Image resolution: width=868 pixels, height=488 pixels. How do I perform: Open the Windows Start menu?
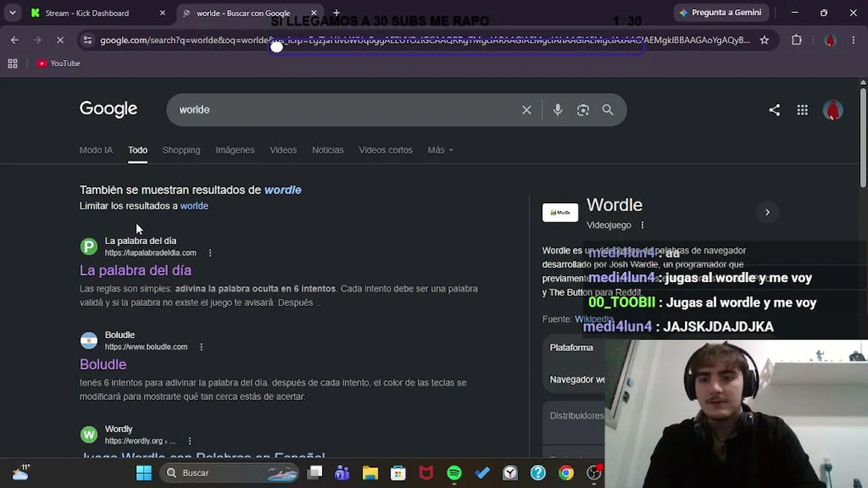(144, 472)
